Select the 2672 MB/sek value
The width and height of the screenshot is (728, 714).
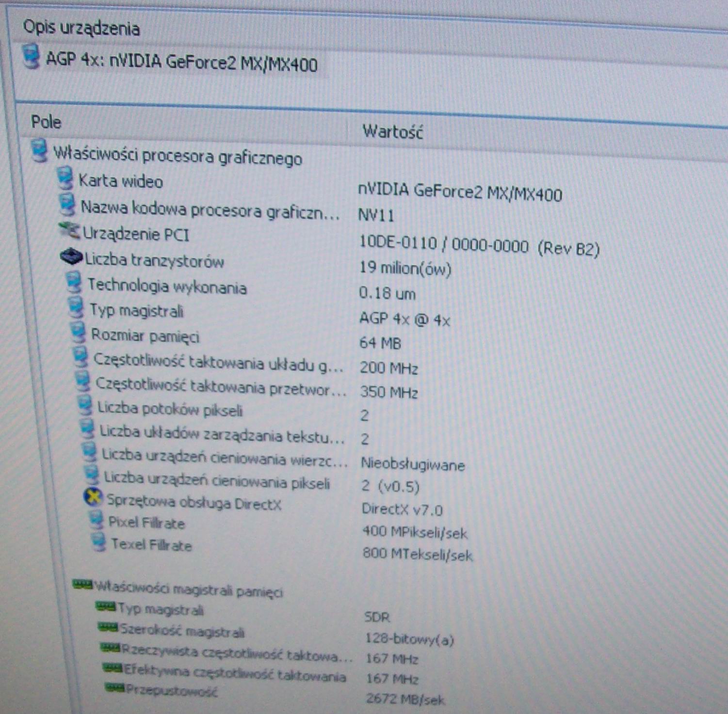405,699
